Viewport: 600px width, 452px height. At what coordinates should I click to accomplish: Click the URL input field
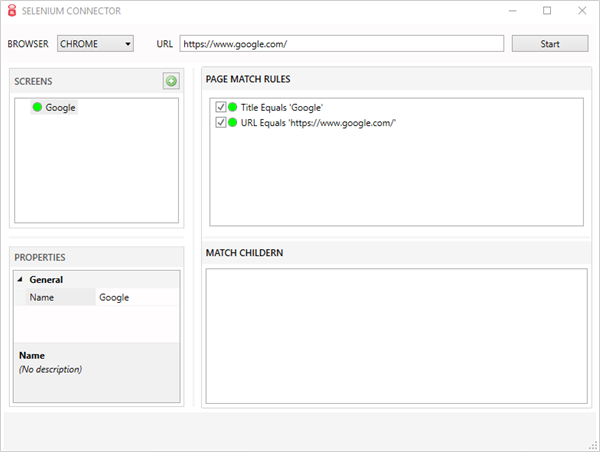(342, 44)
